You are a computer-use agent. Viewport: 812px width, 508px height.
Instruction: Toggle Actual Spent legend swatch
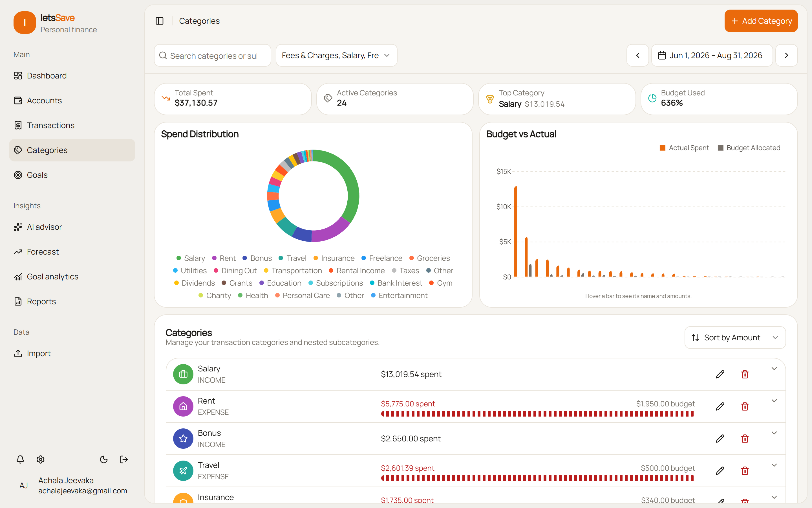coord(662,148)
